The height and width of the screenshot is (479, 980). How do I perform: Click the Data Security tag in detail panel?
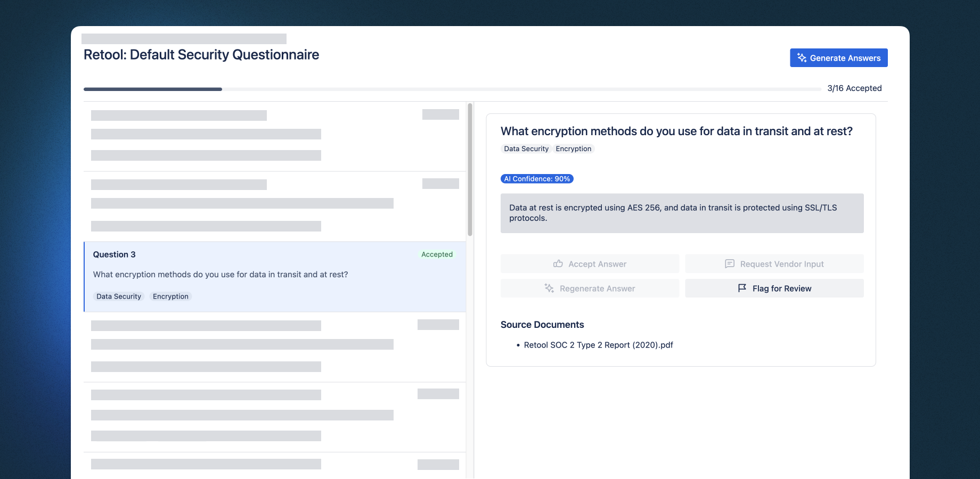[x=526, y=149]
